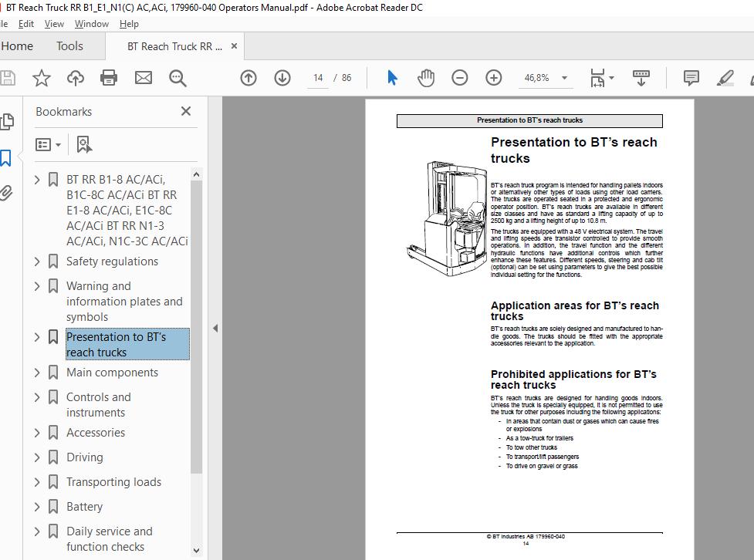
Task: Click the Expand current bookmark icon
Action: pos(83,144)
